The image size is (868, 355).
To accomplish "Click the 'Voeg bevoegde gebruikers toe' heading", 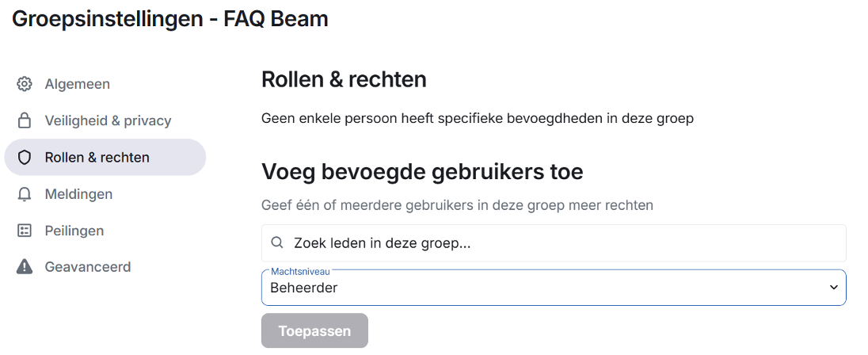I will tap(422, 171).
